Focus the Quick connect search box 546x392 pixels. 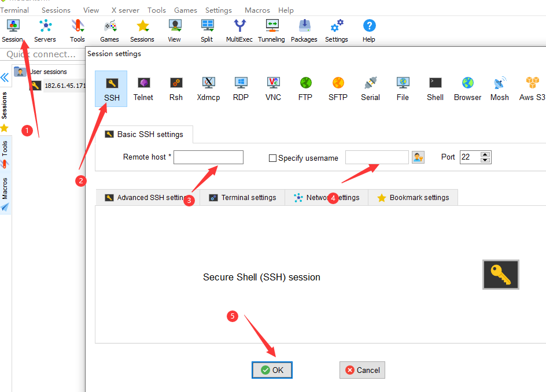coord(43,54)
